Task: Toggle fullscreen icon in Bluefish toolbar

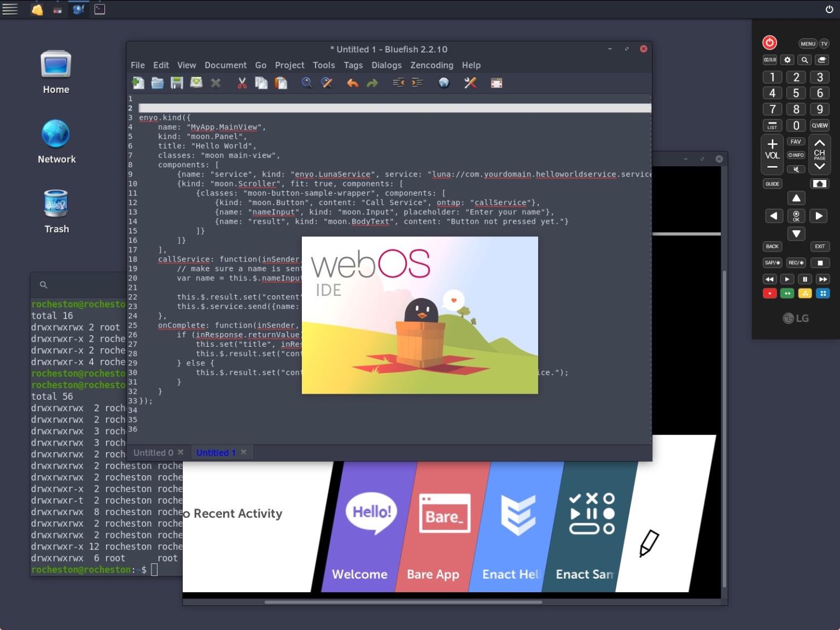Action: (x=496, y=83)
